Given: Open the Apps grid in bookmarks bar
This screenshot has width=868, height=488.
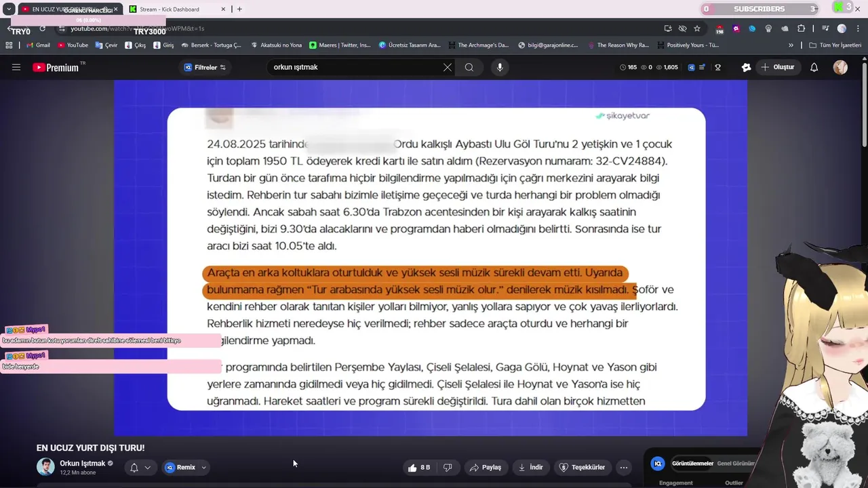Looking at the screenshot, I should [x=9, y=45].
